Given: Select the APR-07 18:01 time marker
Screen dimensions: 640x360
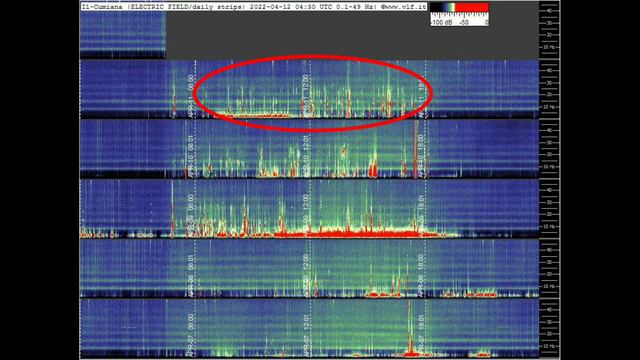Looking at the screenshot, I should [421, 336].
